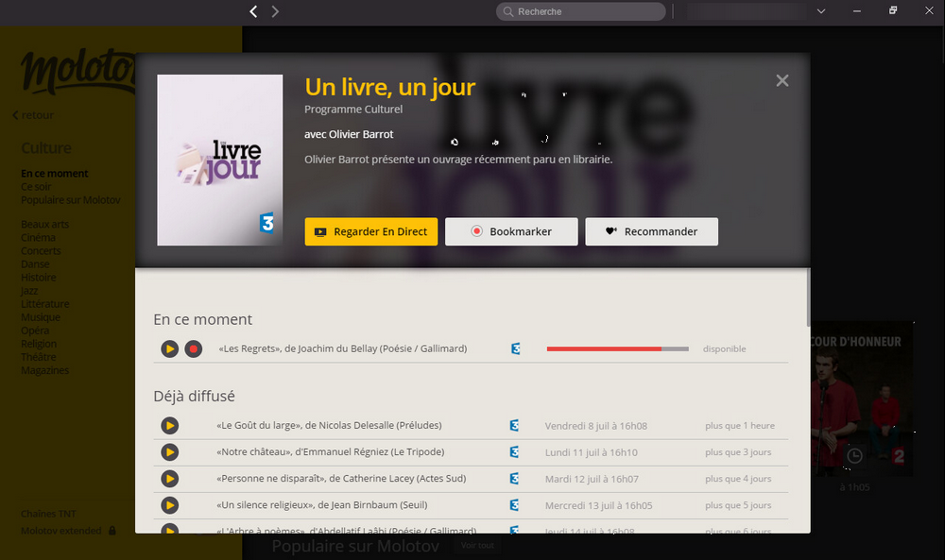Go forward with the top navigation arrow
The width and height of the screenshot is (945, 560).
(275, 11)
